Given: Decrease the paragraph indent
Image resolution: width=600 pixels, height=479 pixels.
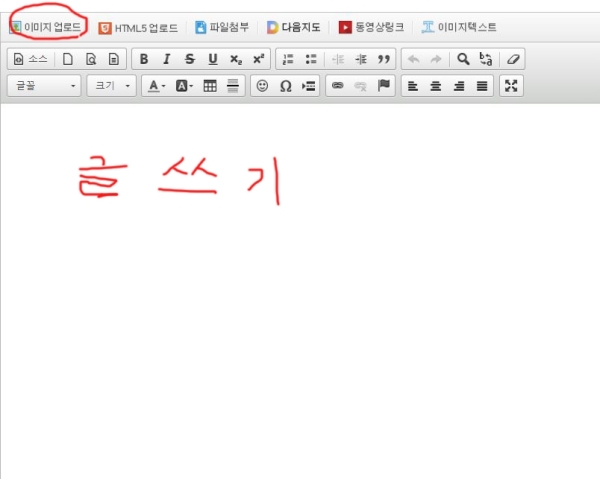Looking at the screenshot, I should pos(338,59).
